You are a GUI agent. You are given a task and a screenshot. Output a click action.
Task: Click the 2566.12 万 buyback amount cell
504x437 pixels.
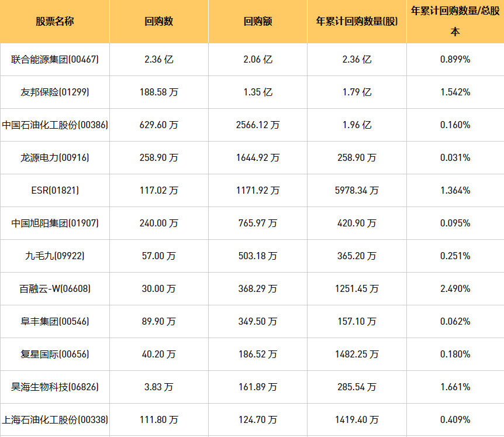[258, 125]
